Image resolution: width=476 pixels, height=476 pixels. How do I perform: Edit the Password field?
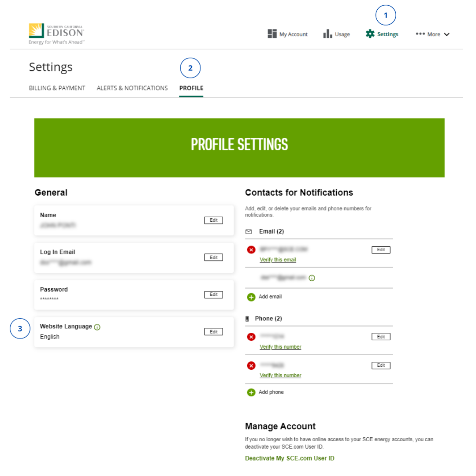pyautogui.click(x=213, y=294)
